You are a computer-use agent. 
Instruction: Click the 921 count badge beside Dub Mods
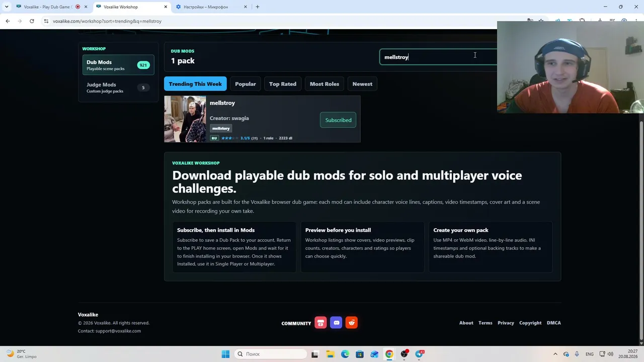143,65
